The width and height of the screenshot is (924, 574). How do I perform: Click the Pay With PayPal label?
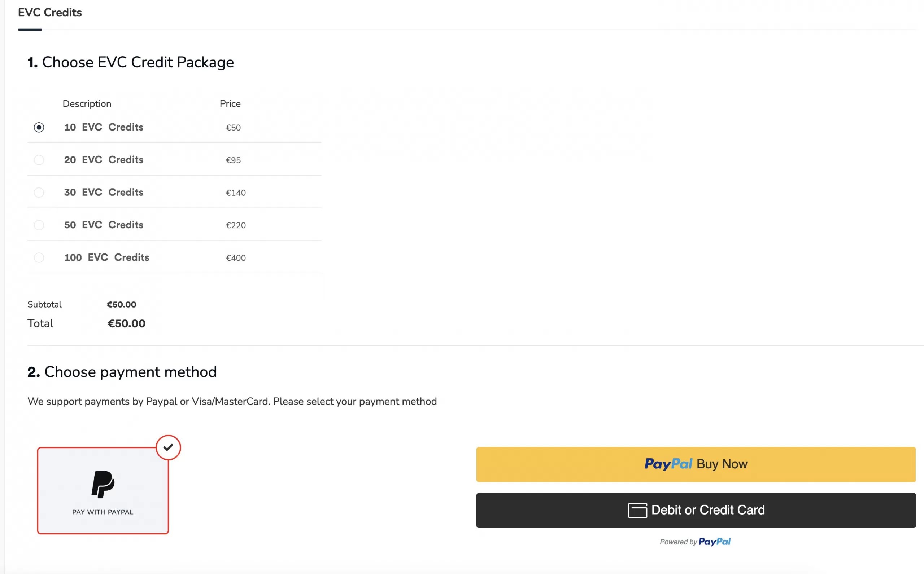(103, 512)
